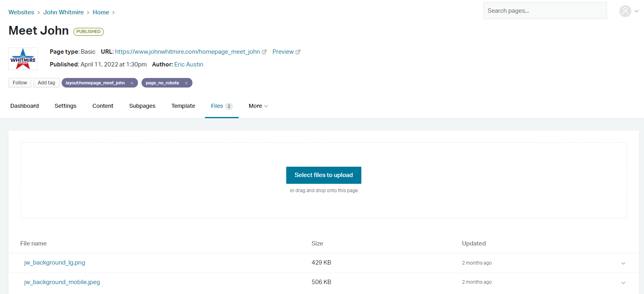The height and width of the screenshot is (294, 644).
Task: Go to the Content tab
Action: coord(103,106)
